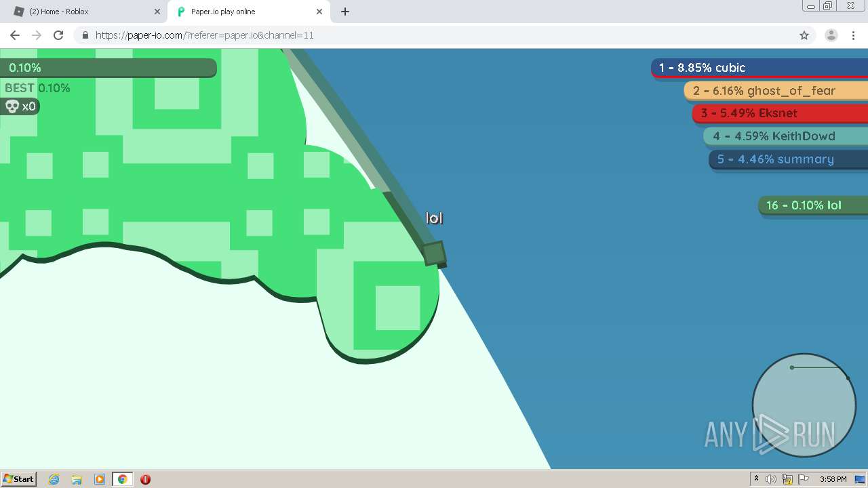
Task: Select leaderboard entry 5 summary
Action: coord(788,159)
